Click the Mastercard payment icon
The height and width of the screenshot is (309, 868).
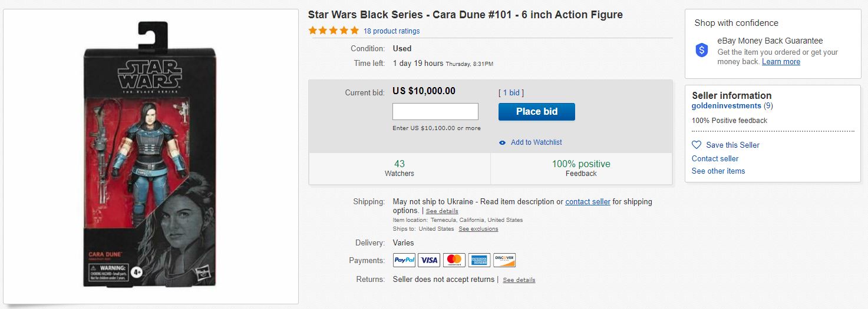point(454,260)
